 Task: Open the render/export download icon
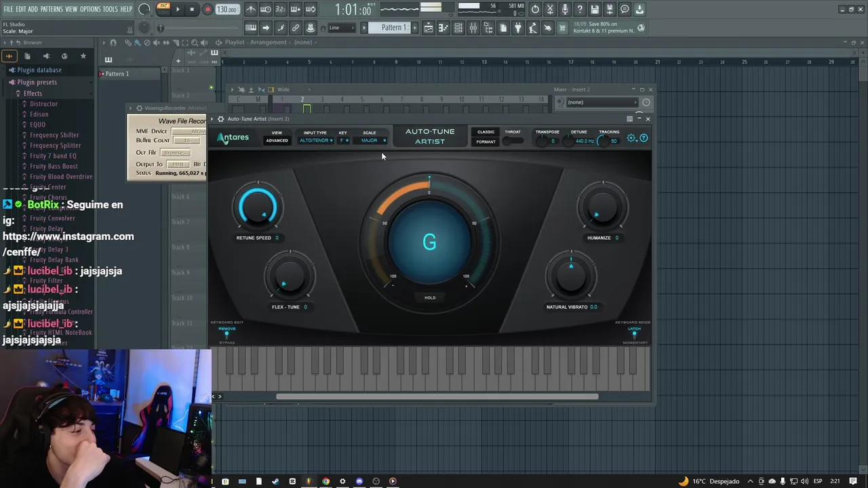tap(639, 9)
